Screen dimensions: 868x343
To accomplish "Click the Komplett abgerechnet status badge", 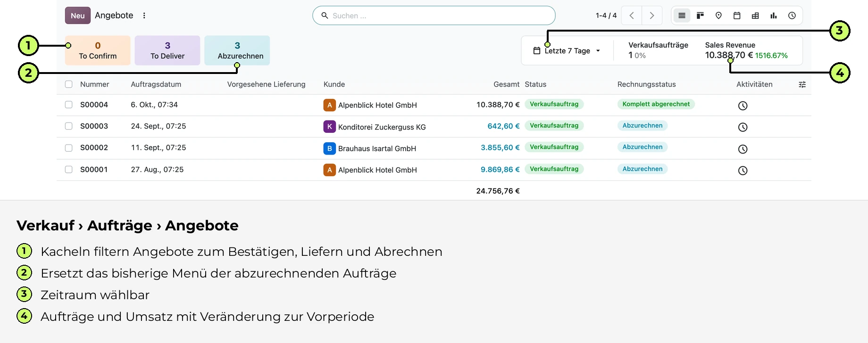I will pos(656,104).
